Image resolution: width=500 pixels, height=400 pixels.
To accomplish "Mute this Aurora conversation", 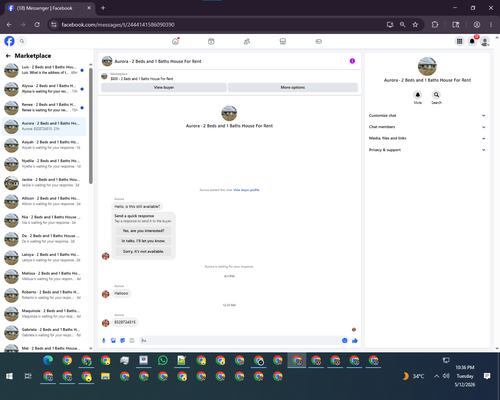I will click(418, 95).
